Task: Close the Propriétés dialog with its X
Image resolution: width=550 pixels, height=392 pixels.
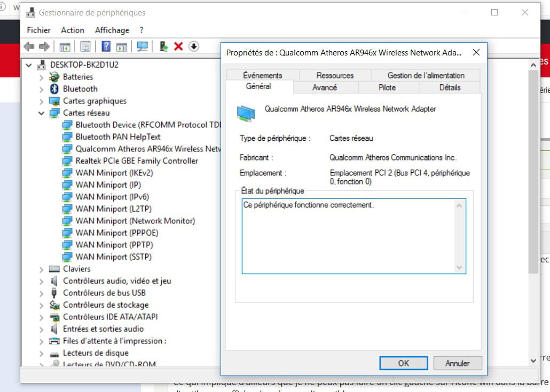Action: point(476,53)
